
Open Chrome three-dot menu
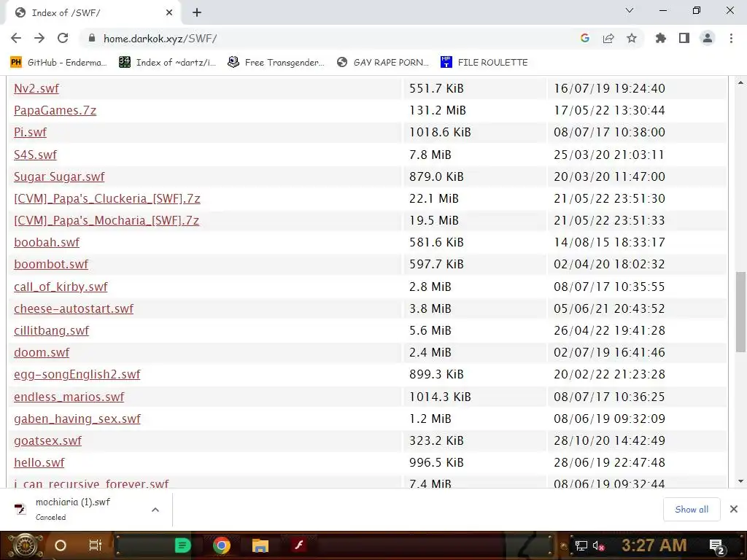click(731, 38)
